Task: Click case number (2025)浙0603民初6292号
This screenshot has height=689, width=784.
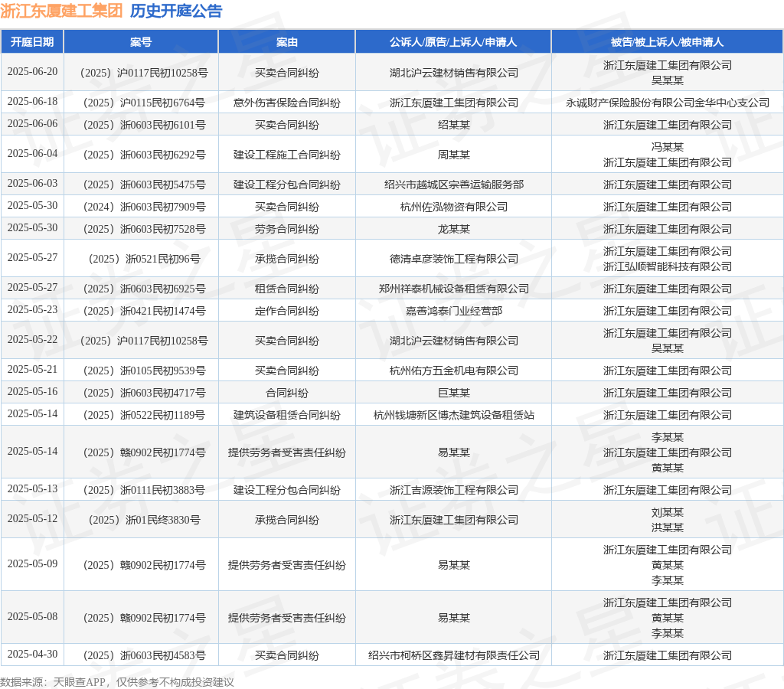Action: coord(144,155)
